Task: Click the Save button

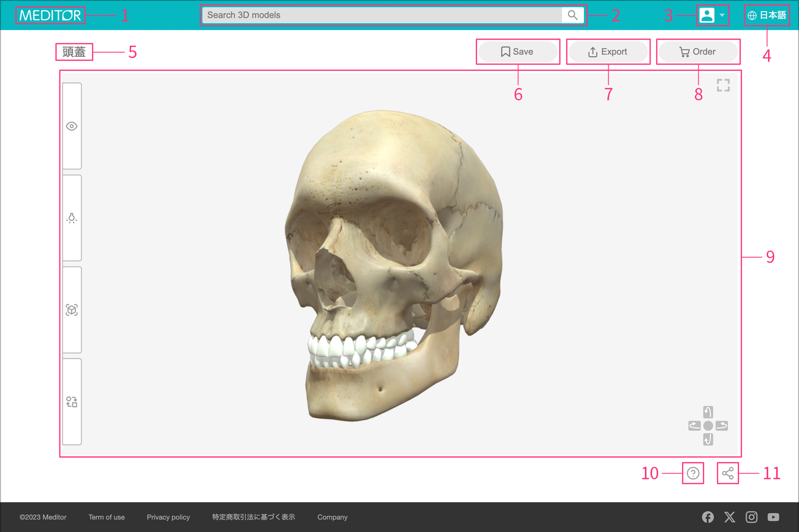Action: coord(517,52)
